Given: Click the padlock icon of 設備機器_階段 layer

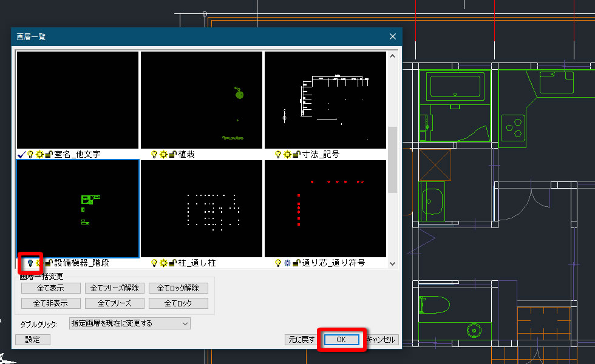Looking at the screenshot, I should pos(49,263).
